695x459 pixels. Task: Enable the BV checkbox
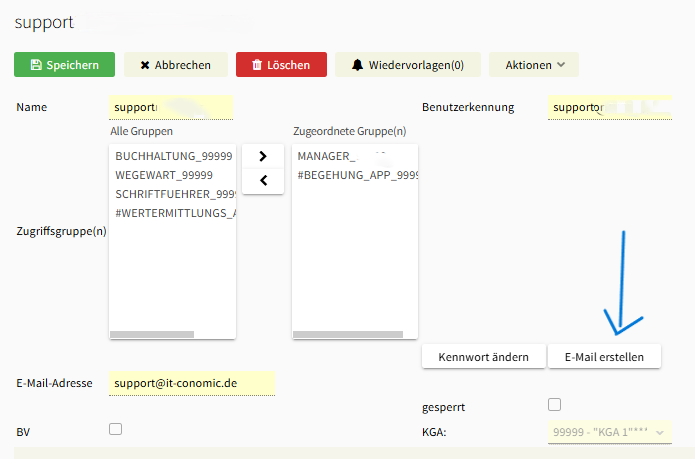[115, 429]
